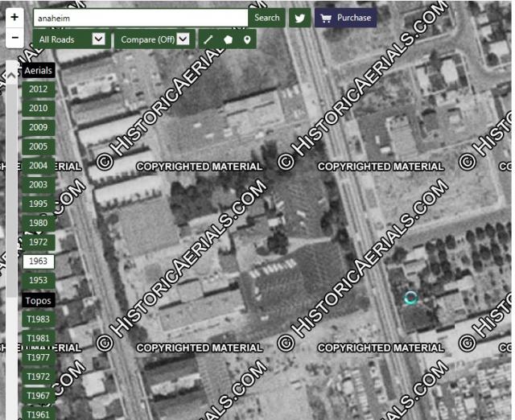Zoom out with the minus button
The height and width of the screenshot is (420, 515).
[x=14, y=38]
